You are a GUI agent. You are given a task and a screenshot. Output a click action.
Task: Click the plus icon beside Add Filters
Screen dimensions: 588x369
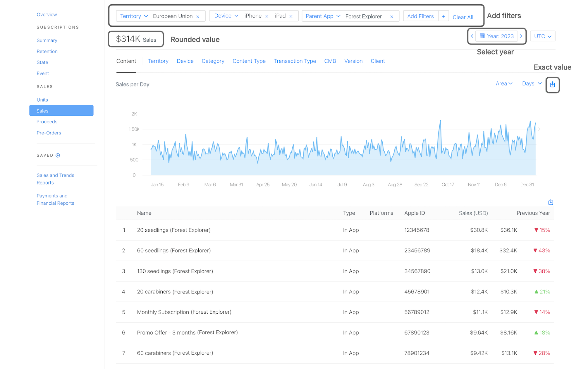tap(443, 16)
